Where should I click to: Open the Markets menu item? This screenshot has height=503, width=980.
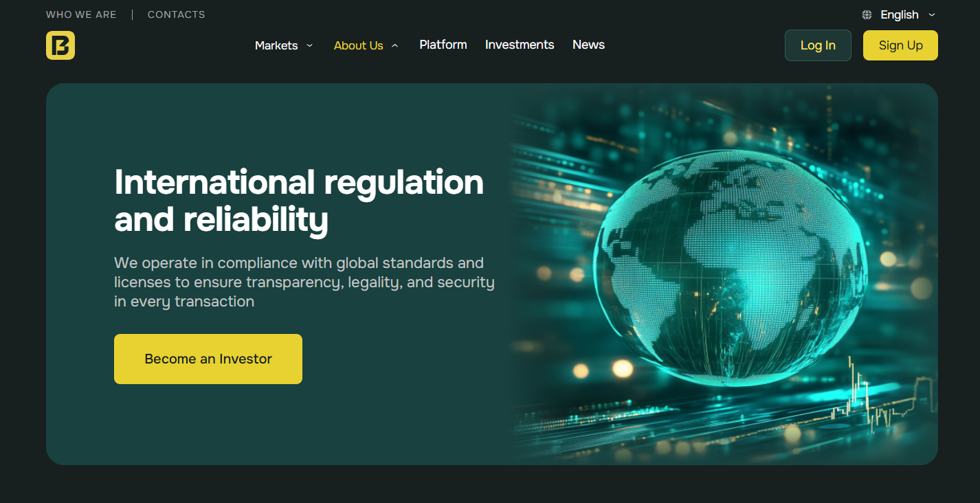[276, 45]
